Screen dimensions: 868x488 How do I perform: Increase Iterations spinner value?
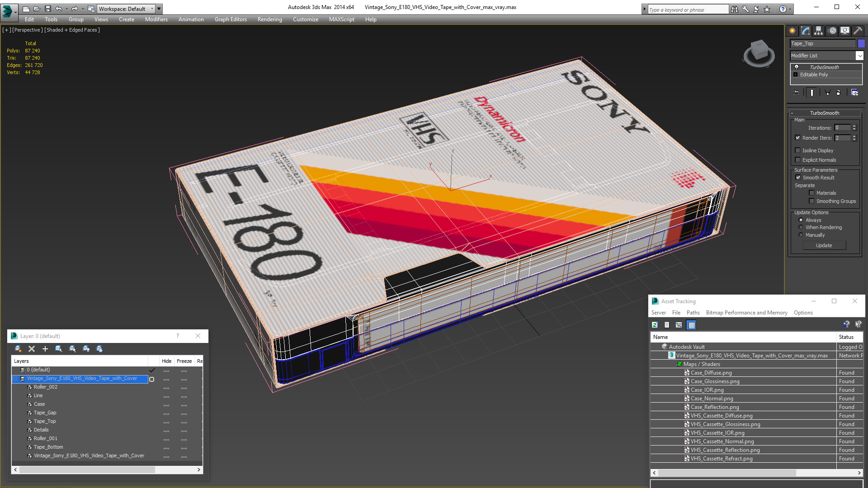tap(854, 126)
